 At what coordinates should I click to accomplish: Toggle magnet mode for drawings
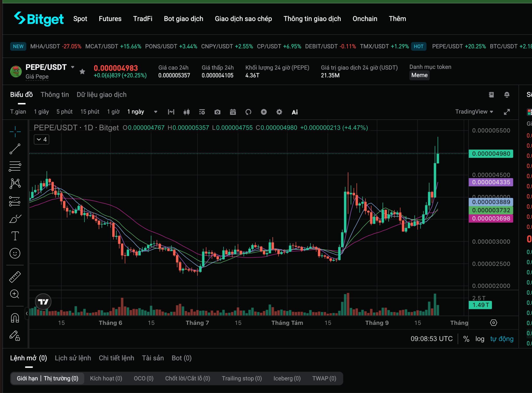click(x=15, y=318)
